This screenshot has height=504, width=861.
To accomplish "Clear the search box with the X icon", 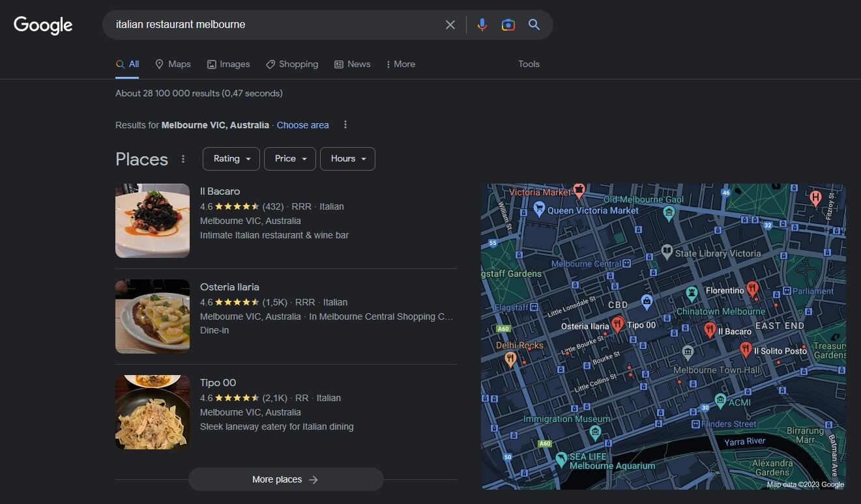I will 450,25.
